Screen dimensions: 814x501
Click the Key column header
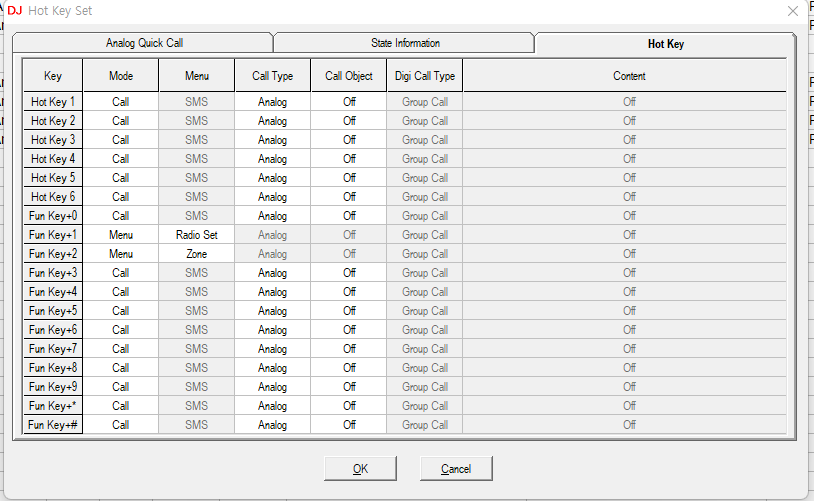point(53,76)
